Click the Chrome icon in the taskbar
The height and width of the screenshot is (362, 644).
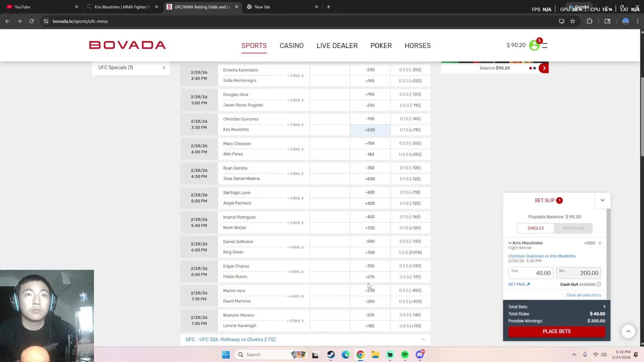pos(360,355)
